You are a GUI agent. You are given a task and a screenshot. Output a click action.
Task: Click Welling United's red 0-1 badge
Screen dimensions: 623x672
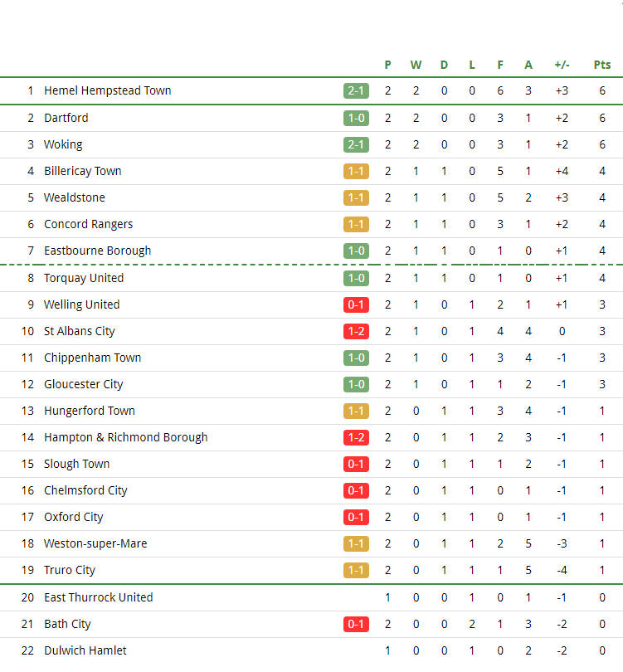(356, 304)
